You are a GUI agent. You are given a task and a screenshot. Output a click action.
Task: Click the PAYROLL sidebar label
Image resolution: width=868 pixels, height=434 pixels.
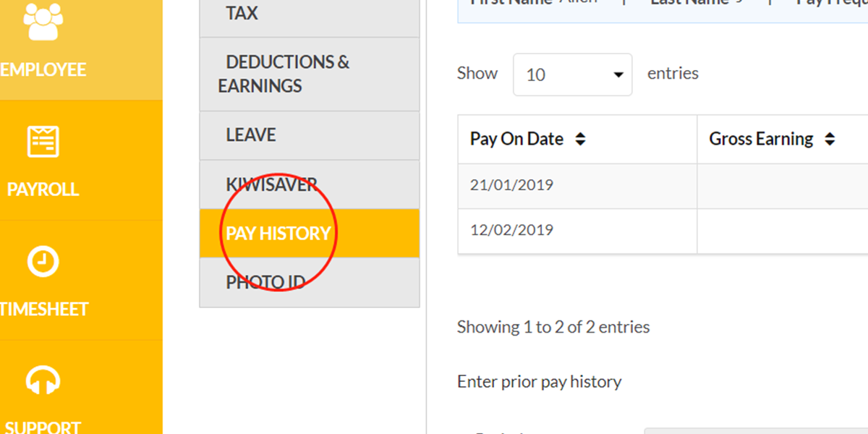tap(43, 190)
